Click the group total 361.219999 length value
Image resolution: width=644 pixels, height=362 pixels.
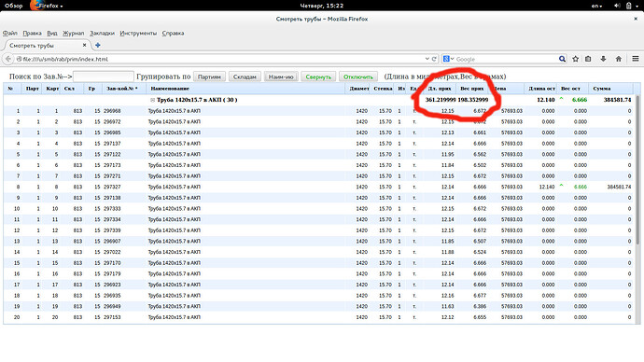[x=441, y=100]
